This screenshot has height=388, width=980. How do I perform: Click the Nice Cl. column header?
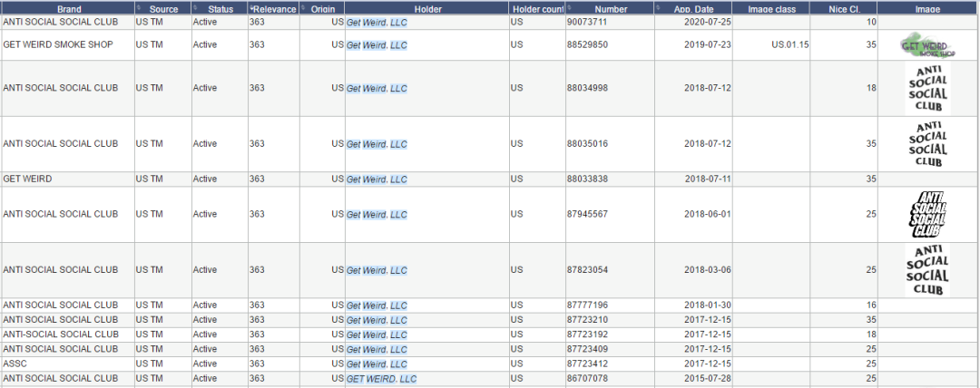844,8
